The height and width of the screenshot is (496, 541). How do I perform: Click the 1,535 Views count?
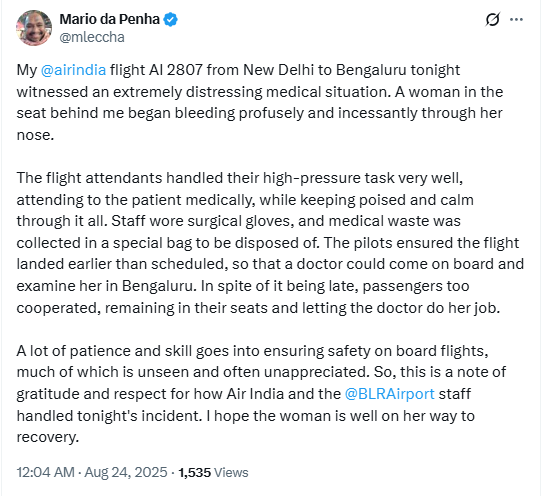coord(213,472)
